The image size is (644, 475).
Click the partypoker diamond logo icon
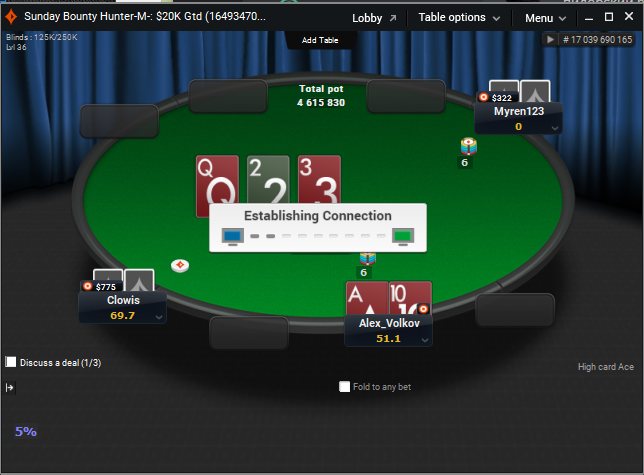[x=11, y=17]
